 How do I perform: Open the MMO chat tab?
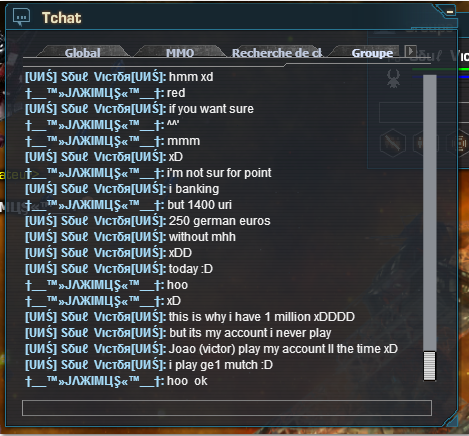[x=180, y=53]
